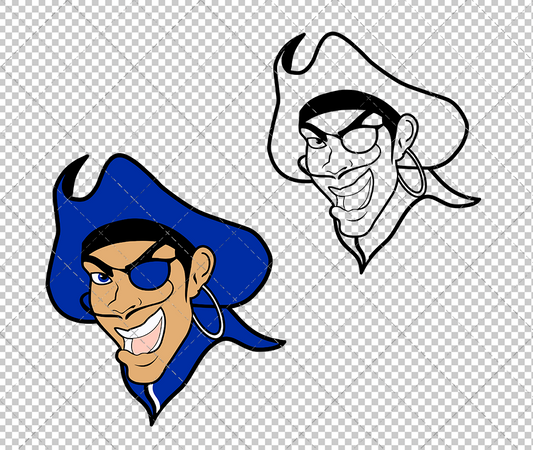Click the colored blue pirate mascot illustration
This screenshot has height=450, width=533.
165,289
